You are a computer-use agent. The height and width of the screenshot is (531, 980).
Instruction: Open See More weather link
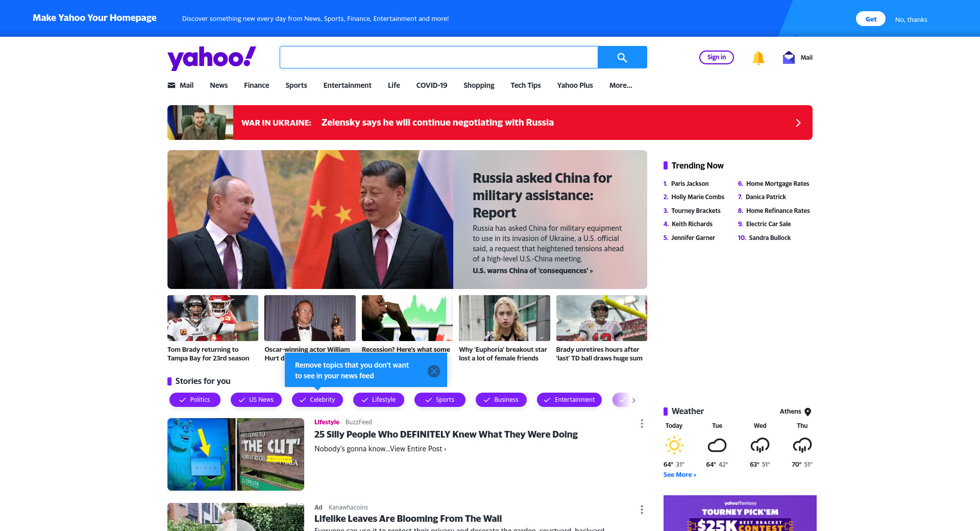pos(679,475)
